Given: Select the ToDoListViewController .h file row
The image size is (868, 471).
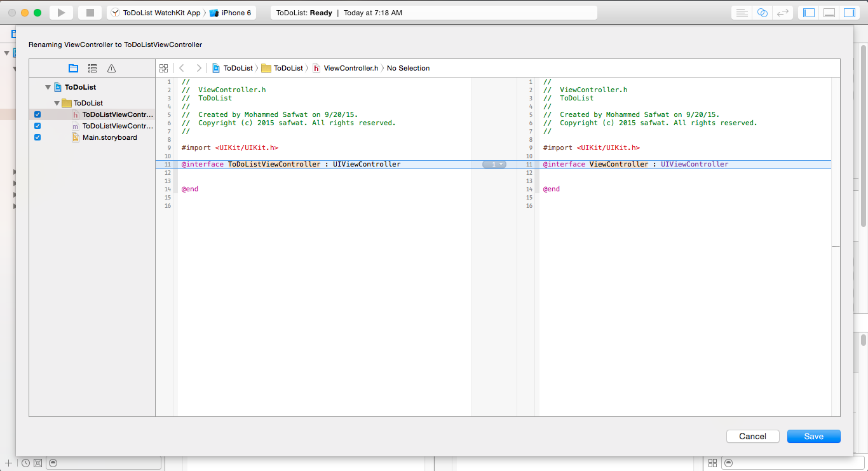Looking at the screenshot, I should (92, 114).
